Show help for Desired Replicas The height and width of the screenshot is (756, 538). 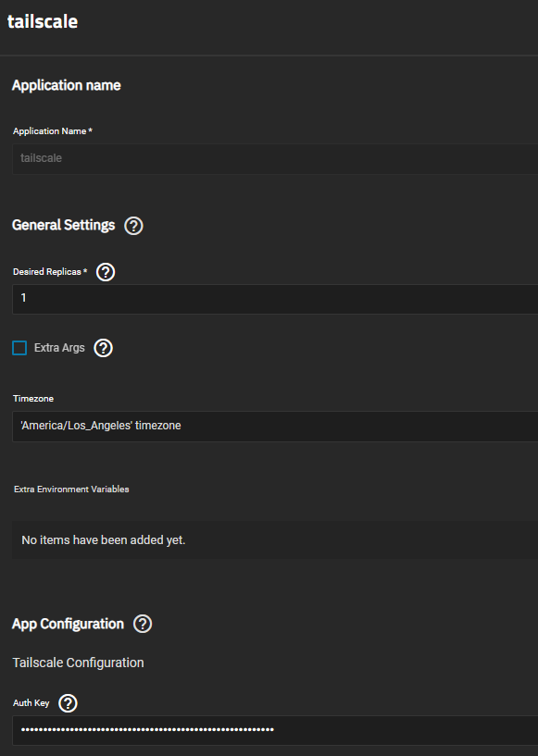(x=106, y=272)
